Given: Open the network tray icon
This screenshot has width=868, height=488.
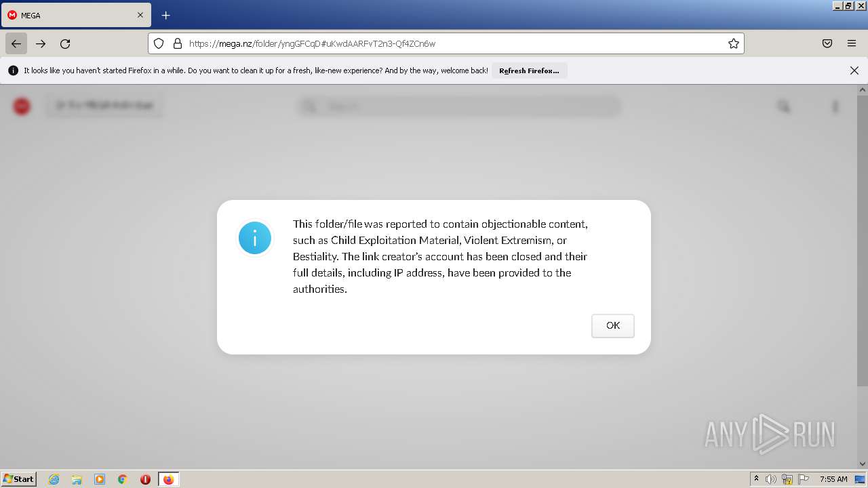Looking at the screenshot, I should tap(787, 479).
